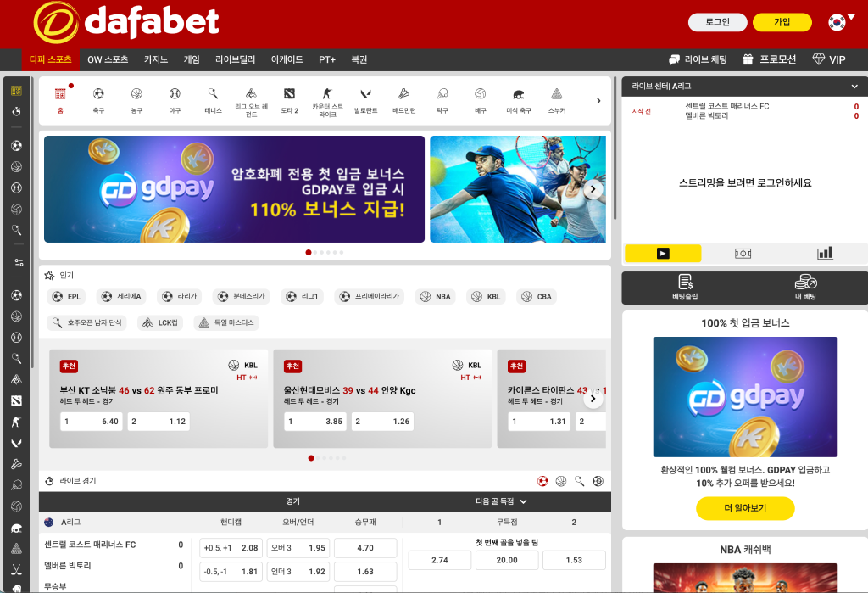Image resolution: width=868 pixels, height=593 pixels.
Task: Open 라이브 채팅 live chat
Action: pos(698,59)
